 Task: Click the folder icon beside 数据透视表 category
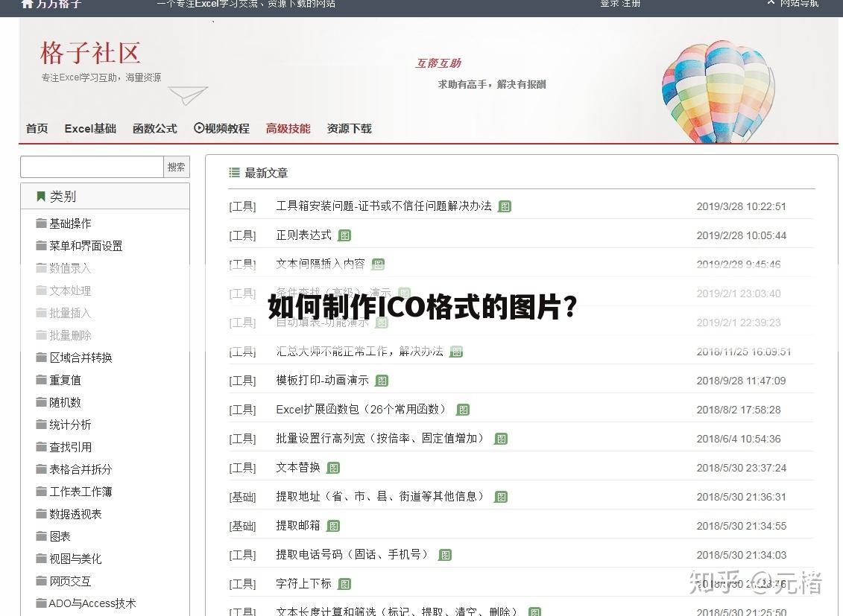pos(40,513)
